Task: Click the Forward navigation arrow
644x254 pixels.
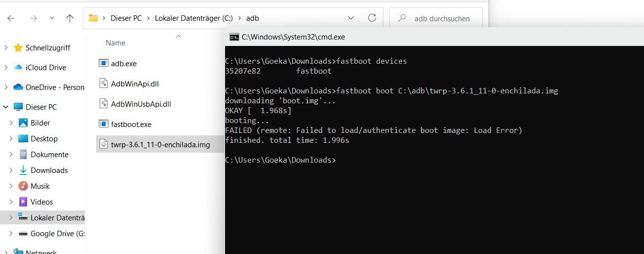Action: tap(34, 18)
